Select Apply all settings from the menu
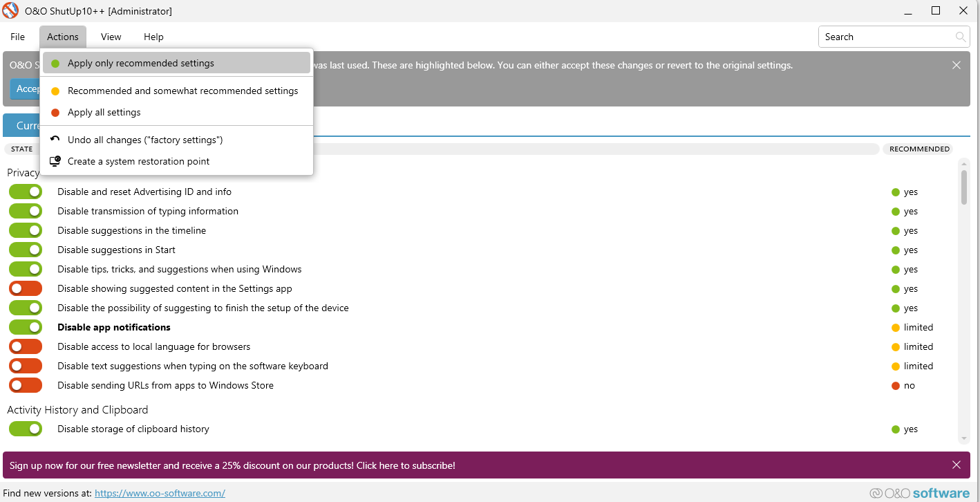 pyautogui.click(x=176, y=112)
